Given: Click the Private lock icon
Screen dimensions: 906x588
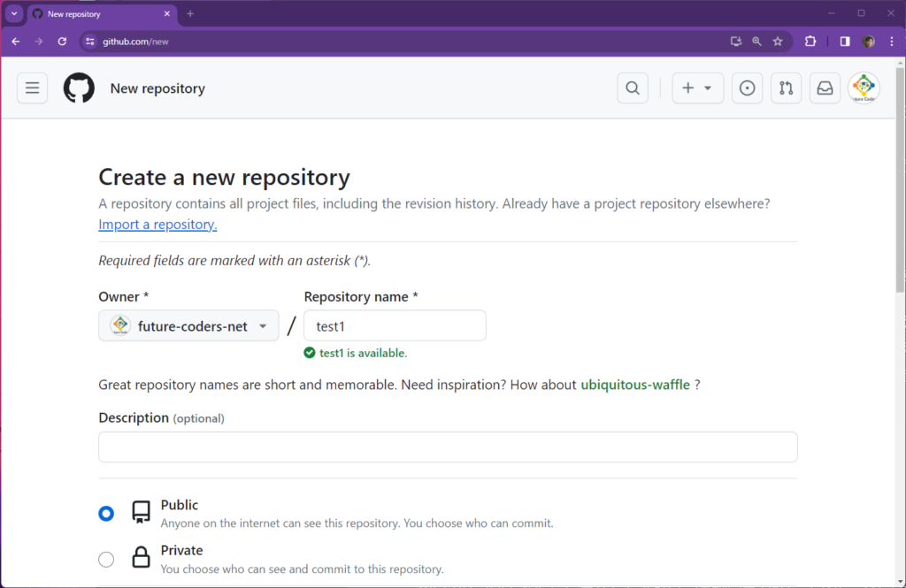Looking at the screenshot, I should coord(141,557).
